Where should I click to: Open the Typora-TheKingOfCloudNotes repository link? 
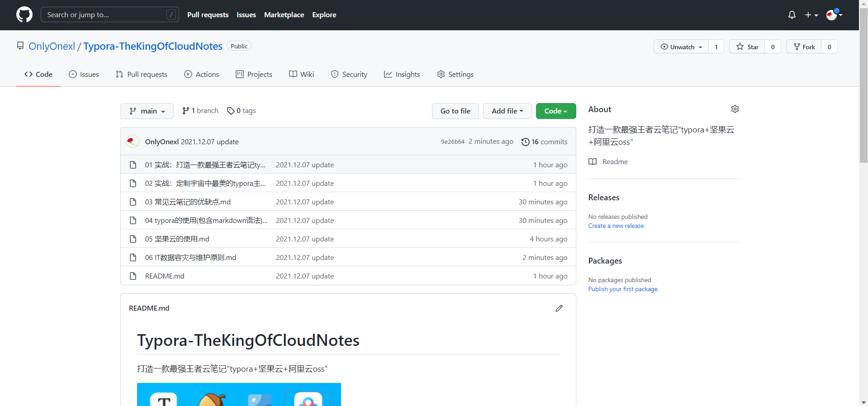(x=153, y=46)
